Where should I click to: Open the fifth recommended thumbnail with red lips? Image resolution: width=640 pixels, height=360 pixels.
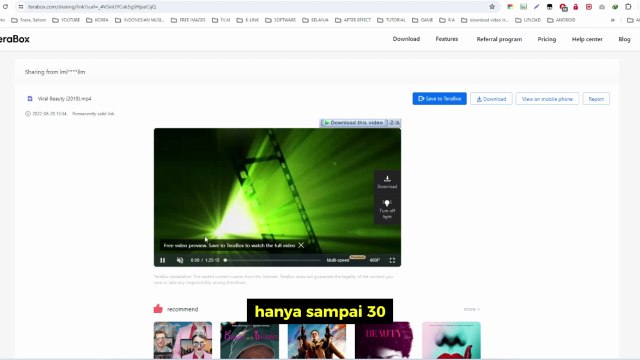(451, 340)
